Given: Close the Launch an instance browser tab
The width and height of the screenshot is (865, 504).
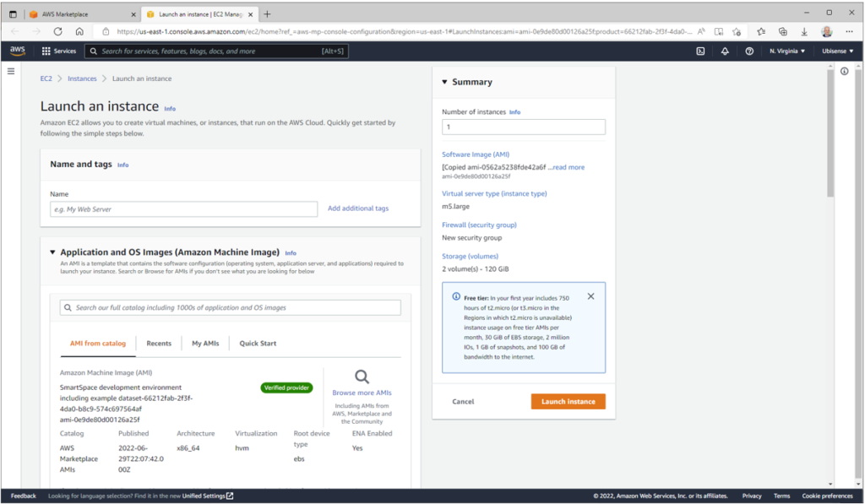Looking at the screenshot, I should (x=250, y=14).
